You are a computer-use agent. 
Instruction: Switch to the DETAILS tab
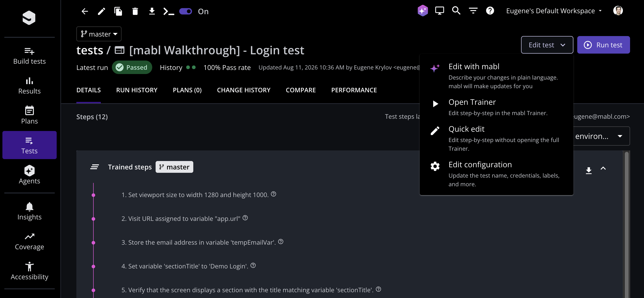click(x=89, y=90)
